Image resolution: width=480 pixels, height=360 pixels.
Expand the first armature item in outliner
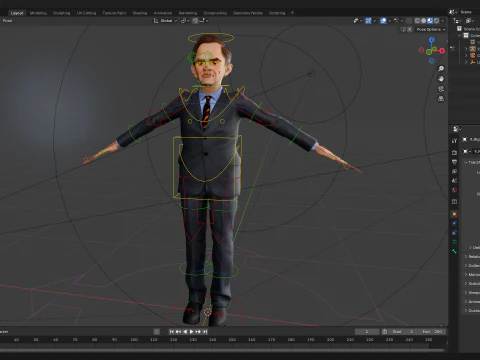click(x=466, y=49)
